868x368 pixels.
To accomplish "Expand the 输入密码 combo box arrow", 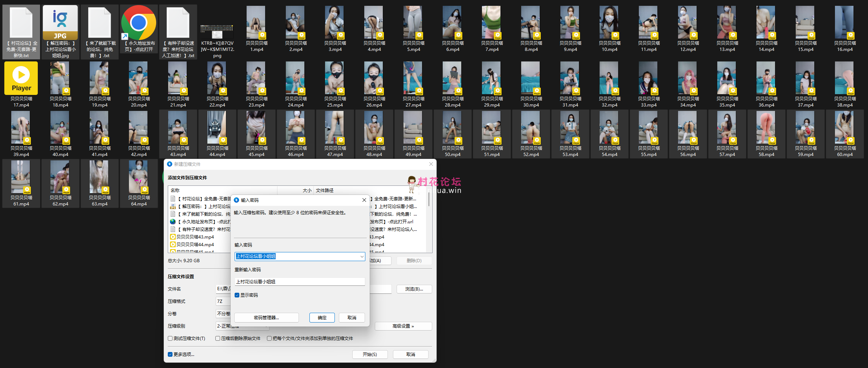I will pos(362,257).
